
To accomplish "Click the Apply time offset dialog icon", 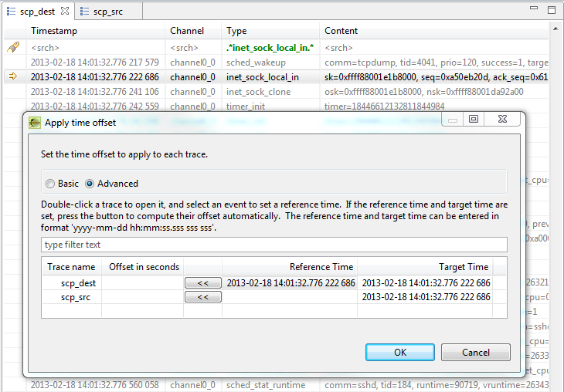I will pos(35,123).
